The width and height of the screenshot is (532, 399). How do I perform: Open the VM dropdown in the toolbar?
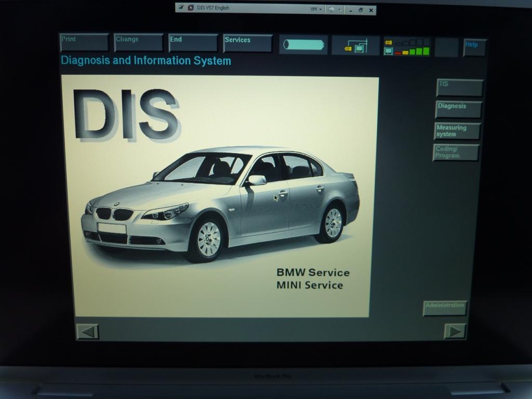[x=316, y=9]
